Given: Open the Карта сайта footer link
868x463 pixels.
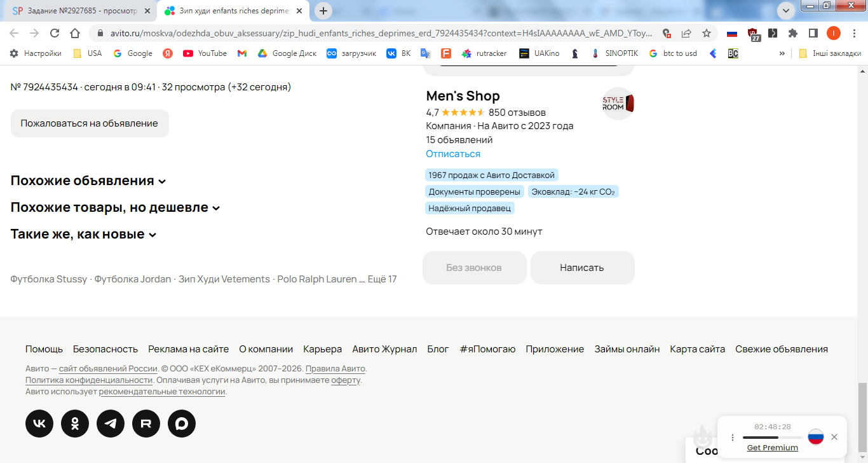Looking at the screenshot, I should point(698,349).
